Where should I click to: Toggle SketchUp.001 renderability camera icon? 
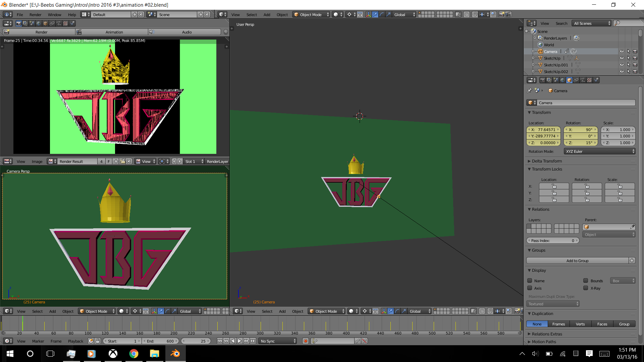635,65
